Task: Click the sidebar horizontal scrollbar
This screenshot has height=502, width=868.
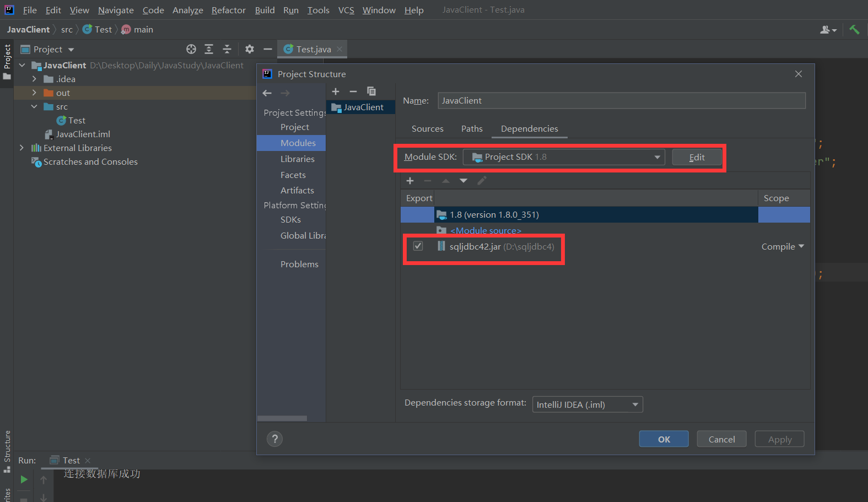Action: 282,418
